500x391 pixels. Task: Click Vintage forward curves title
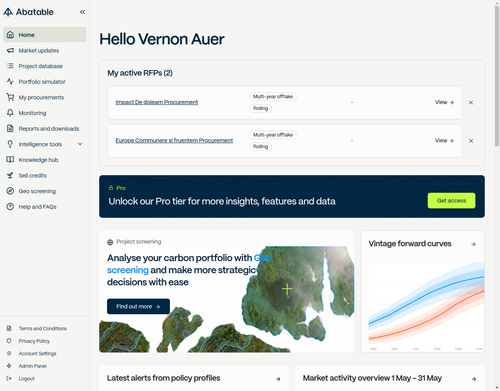pyautogui.click(x=410, y=244)
